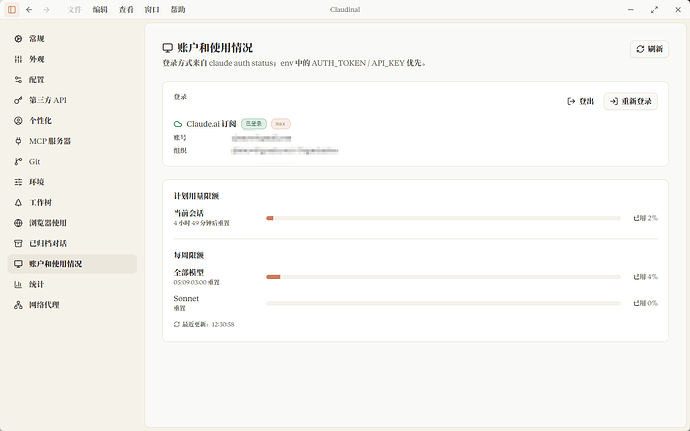This screenshot has height=431, width=690.
Task: Open 工作树 worktree icon
Action: coord(18,203)
